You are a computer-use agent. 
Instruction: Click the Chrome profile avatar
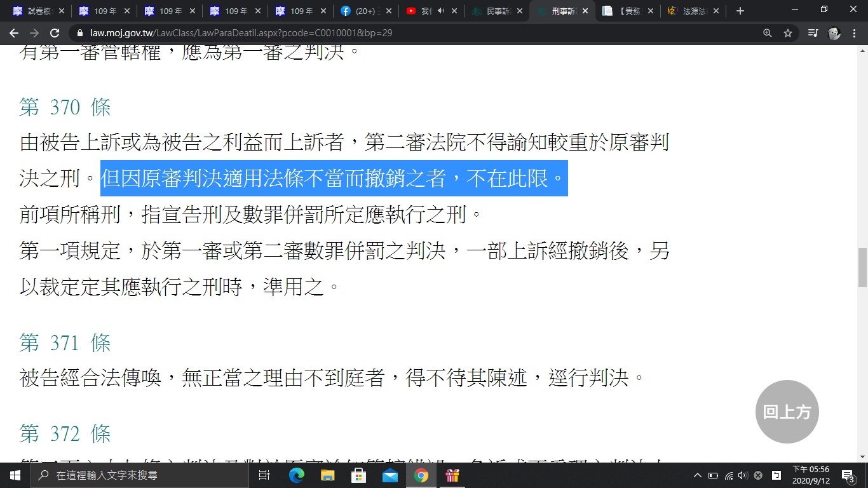point(834,33)
